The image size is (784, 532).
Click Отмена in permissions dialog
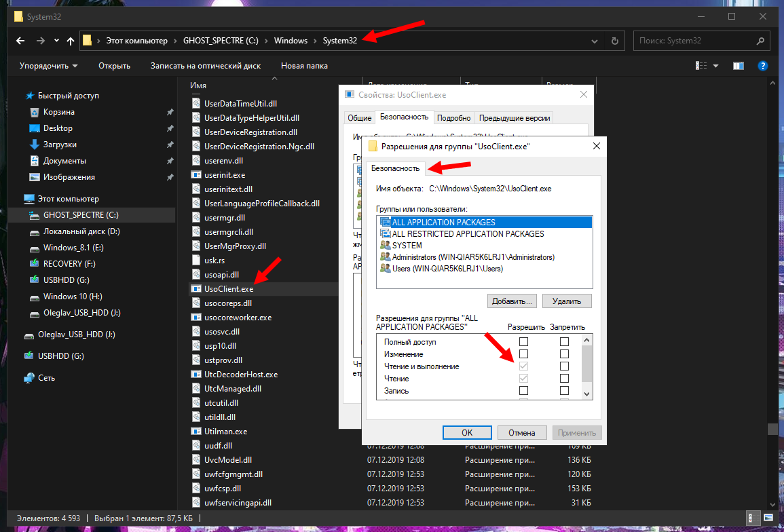coord(521,433)
